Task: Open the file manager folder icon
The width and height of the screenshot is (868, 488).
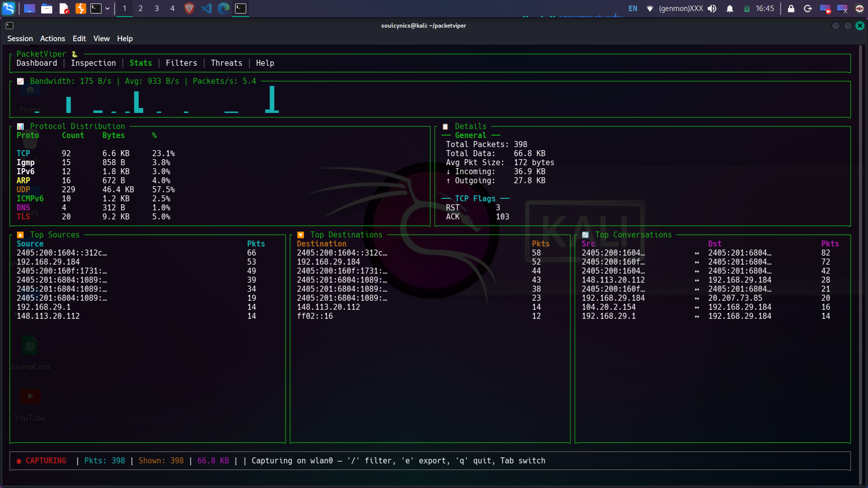Action: 47,9
